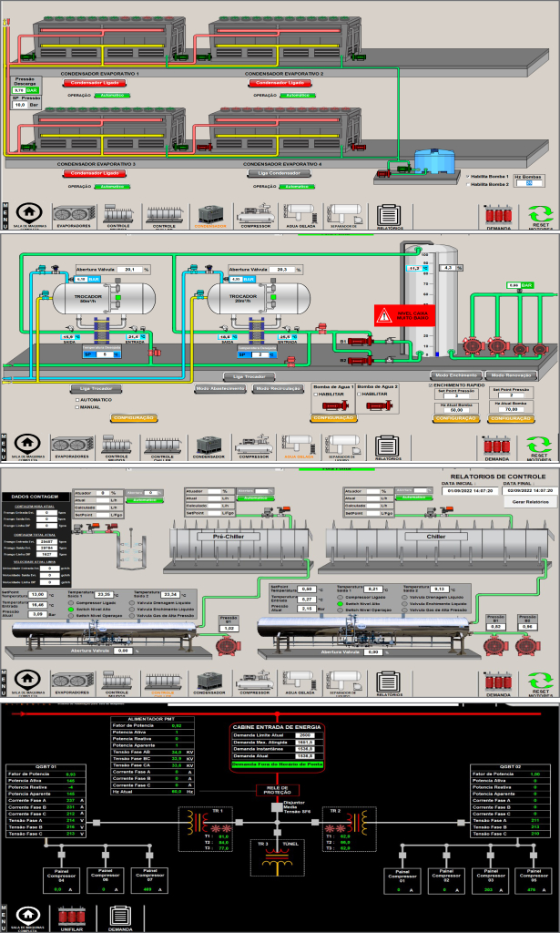
Task: Click Condensador Ligado button for Condensador Evaporativo 1
Action: click(x=95, y=83)
